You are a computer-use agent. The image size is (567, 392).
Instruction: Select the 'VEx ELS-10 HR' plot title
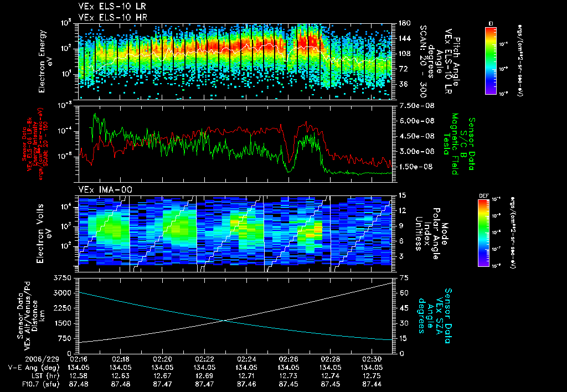(x=113, y=17)
